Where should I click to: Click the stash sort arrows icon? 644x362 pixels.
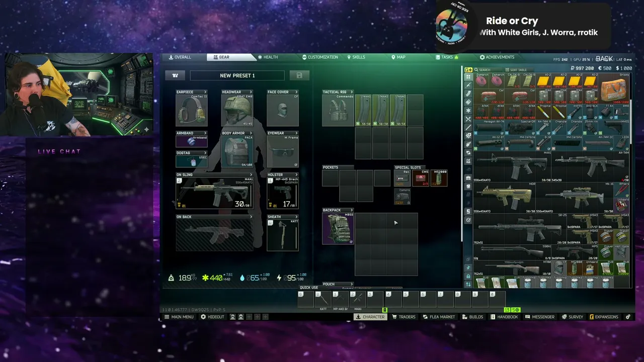point(468,284)
